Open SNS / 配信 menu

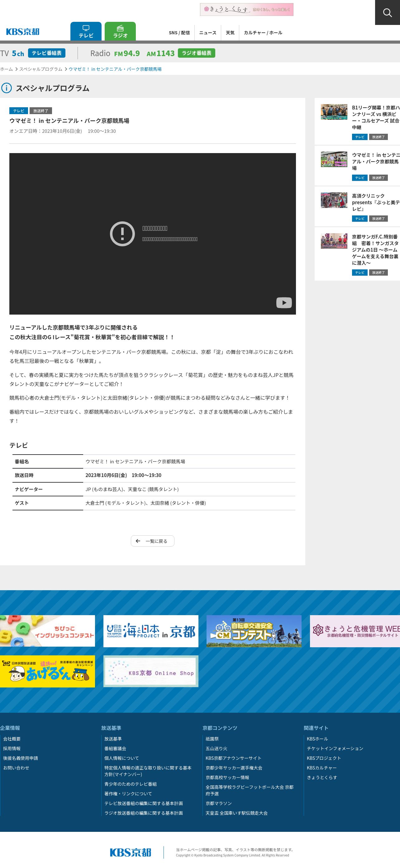pos(179,33)
